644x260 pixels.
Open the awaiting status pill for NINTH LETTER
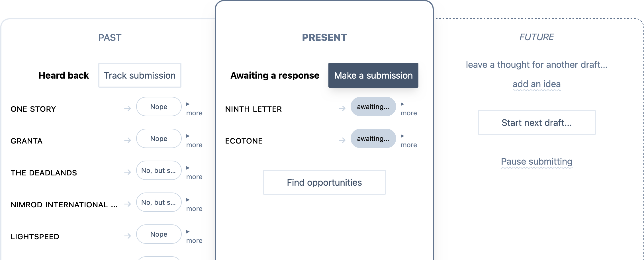(x=373, y=107)
